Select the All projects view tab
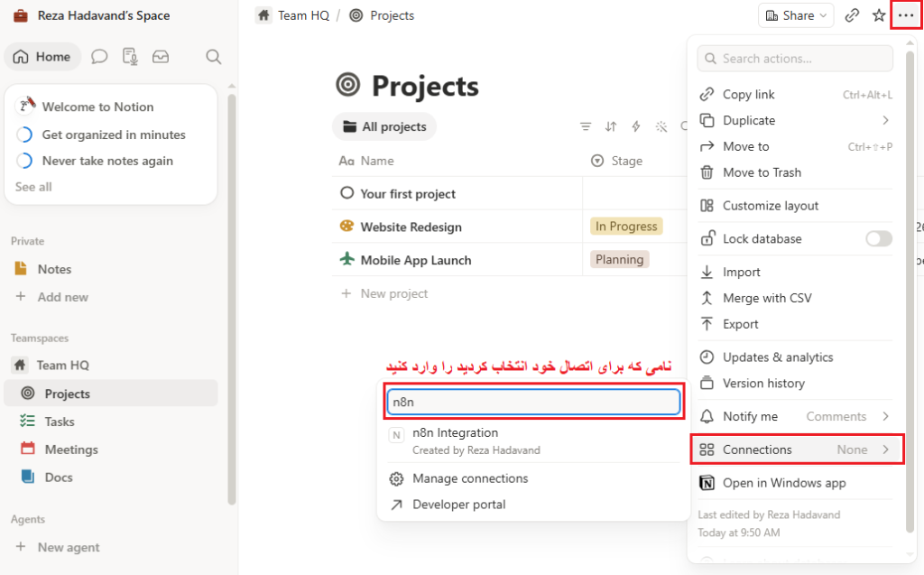The height and width of the screenshot is (575, 924). pyautogui.click(x=384, y=126)
